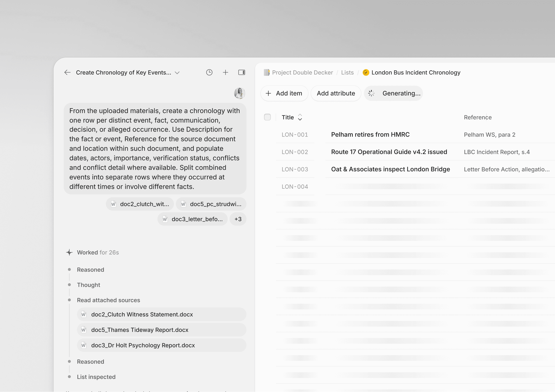Viewport: 555px width, 392px height.
Task: Open Oat & Associates inspect London Bridge row
Action: click(390, 169)
